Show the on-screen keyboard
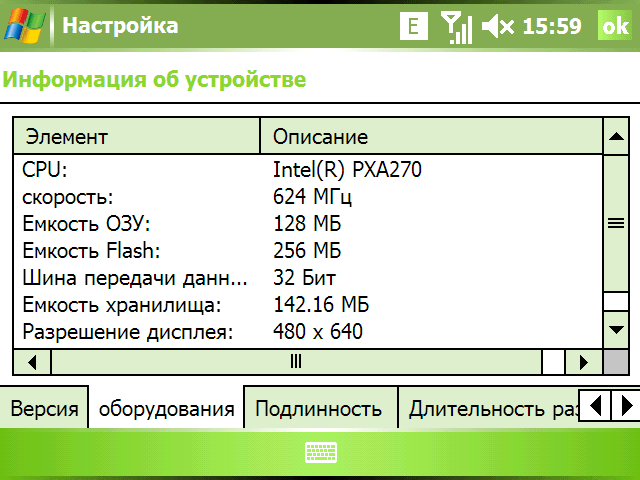 [x=320, y=453]
